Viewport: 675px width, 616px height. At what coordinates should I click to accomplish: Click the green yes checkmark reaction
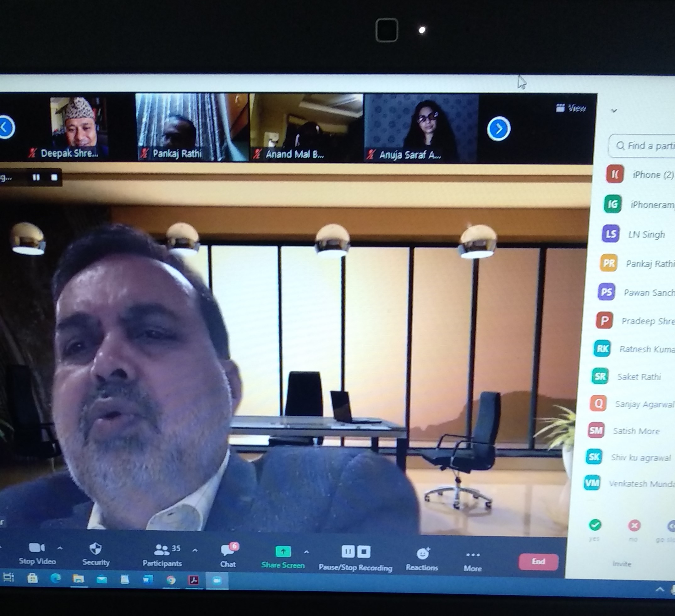[595, 525]
